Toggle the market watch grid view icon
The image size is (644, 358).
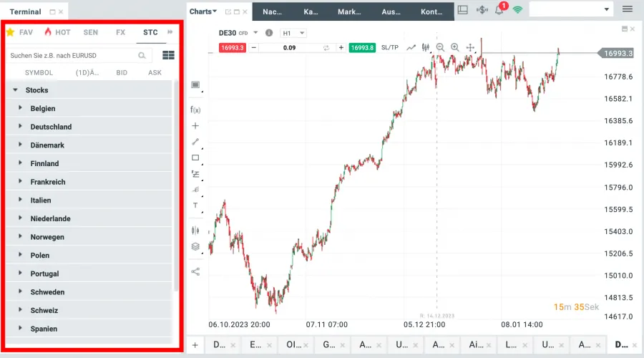pyautogui.click(x=168, y=55)
